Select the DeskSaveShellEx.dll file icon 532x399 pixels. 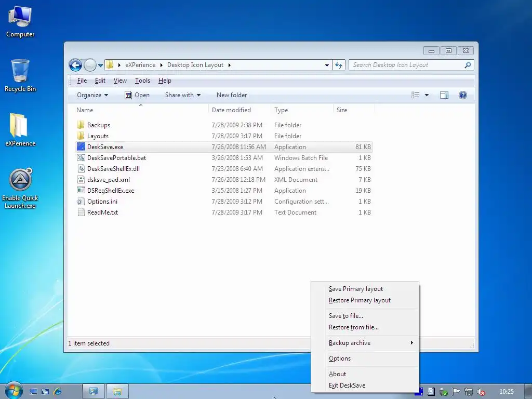click(81, 168)
